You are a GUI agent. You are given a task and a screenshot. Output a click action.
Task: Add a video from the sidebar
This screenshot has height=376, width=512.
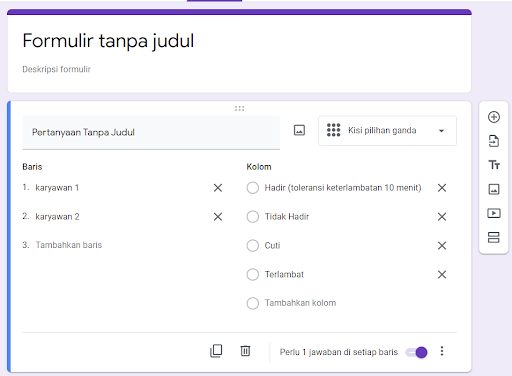(494, 213)
